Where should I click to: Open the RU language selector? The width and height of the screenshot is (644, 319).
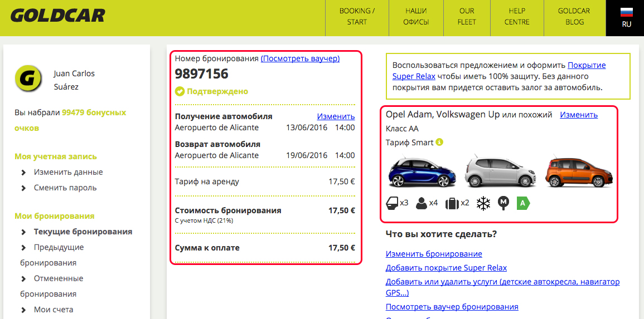(x=626, y=18)
